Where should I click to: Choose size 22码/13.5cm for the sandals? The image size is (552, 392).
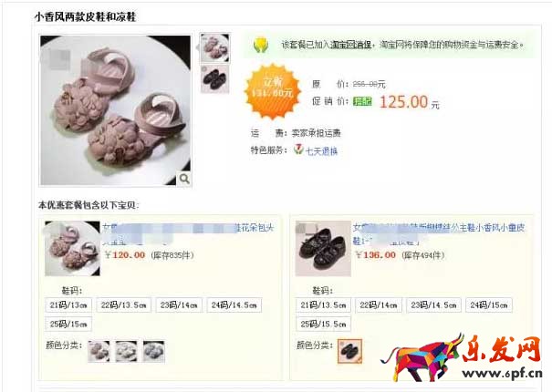[x=123, y=305]
